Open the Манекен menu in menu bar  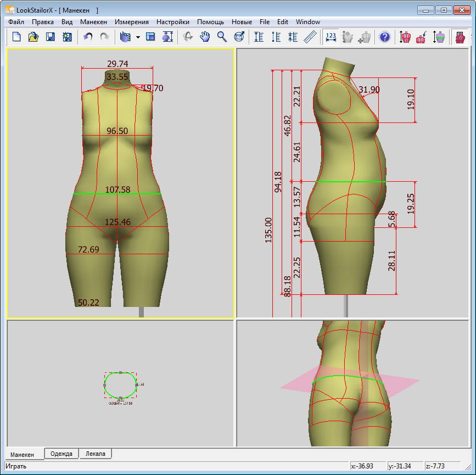pyautogui.click(x=94, y=22)
